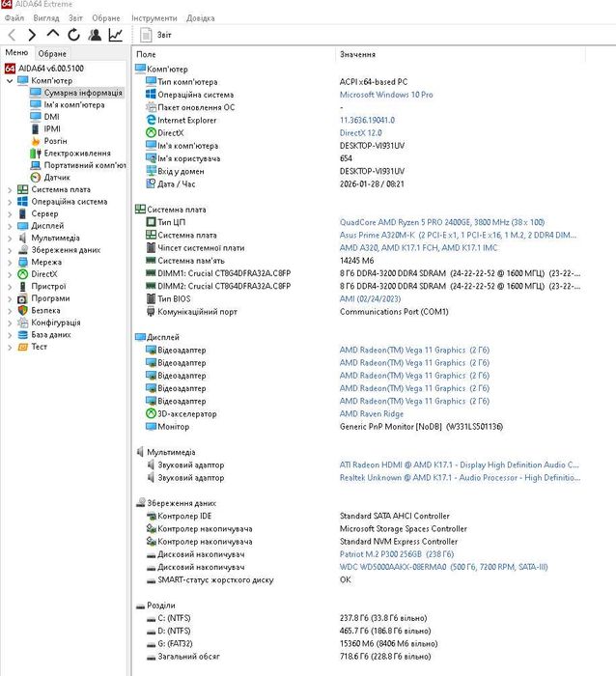616x676 pixels.
Task: Open the AMI (02/24/2023) BIOS link
Action: tap(370, 298)
